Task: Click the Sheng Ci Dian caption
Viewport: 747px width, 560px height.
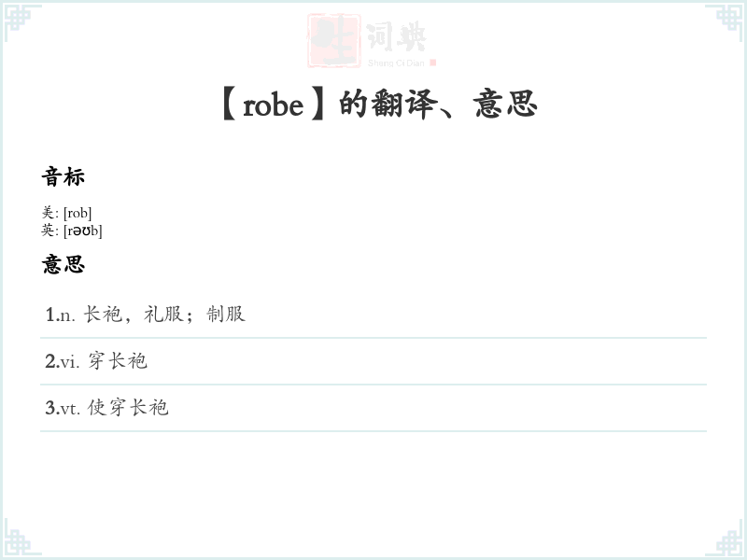Action: (396, 63)
